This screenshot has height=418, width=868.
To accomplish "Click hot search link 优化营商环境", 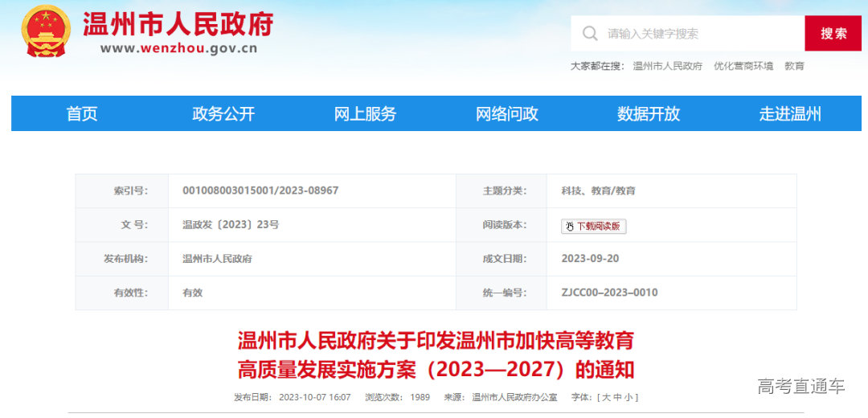I will (x=743, y=66).
